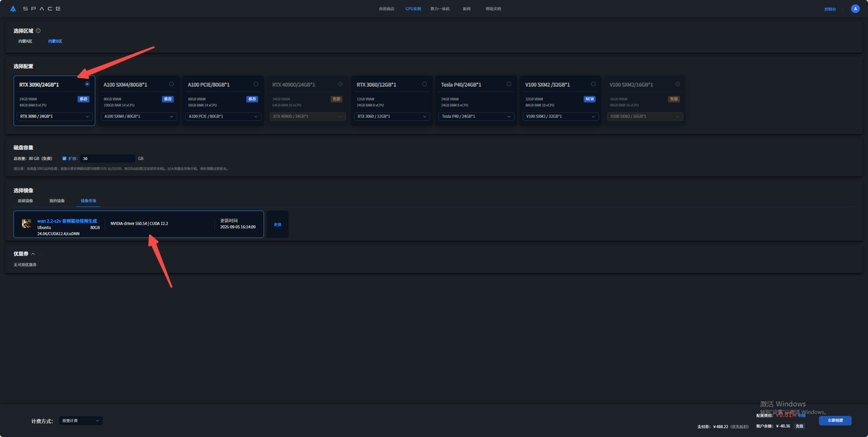The height and width of the screenshot is (437, 868).
Task: Open the 算力一体机 nav item
Action: point(440,9)
